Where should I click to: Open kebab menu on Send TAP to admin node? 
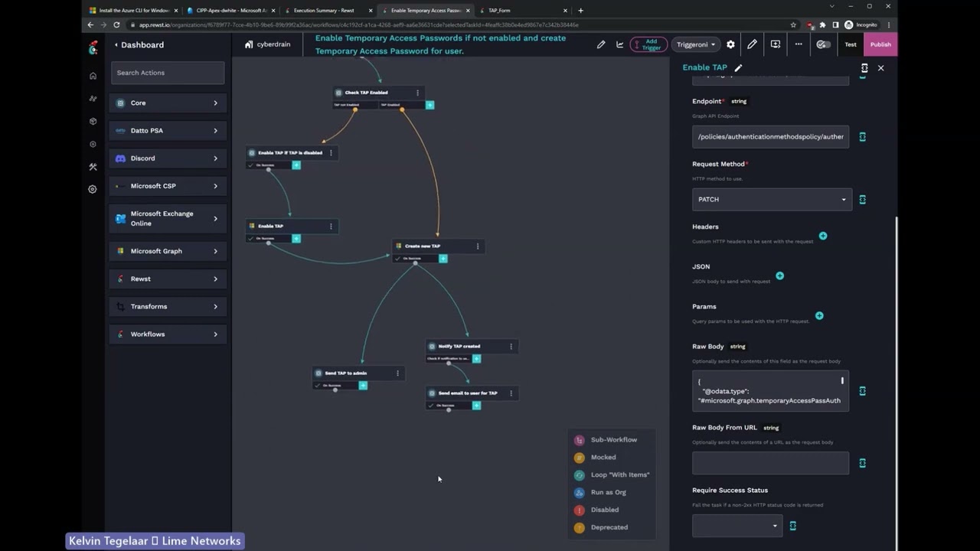397,373
